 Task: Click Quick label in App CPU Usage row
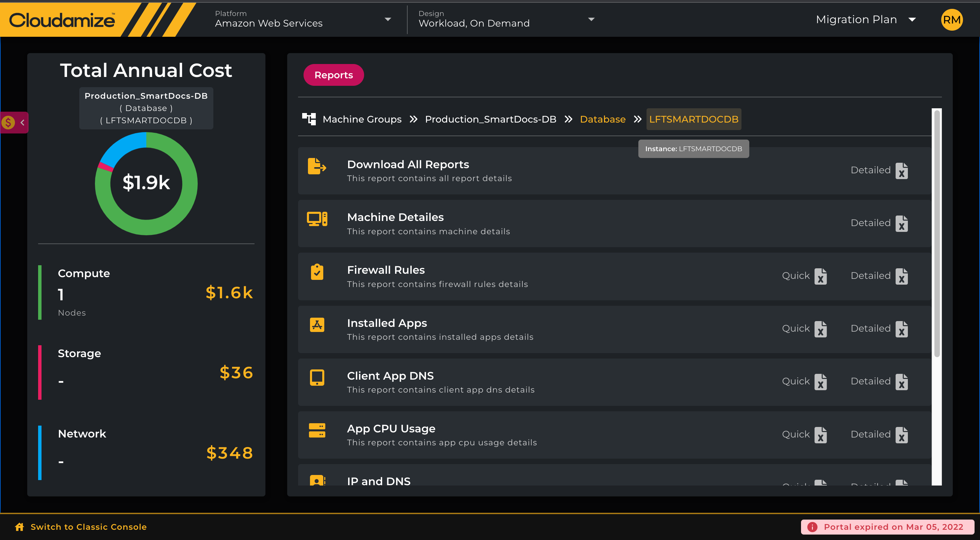(796, 434)
